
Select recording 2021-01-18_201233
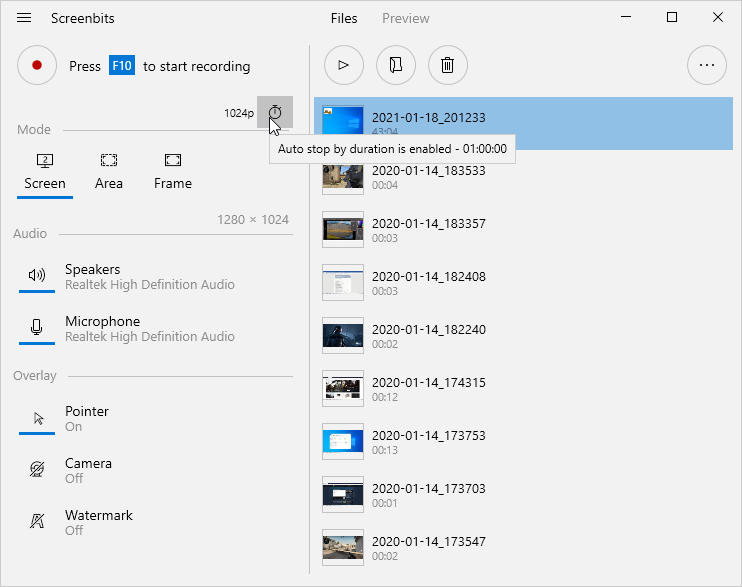523,124
